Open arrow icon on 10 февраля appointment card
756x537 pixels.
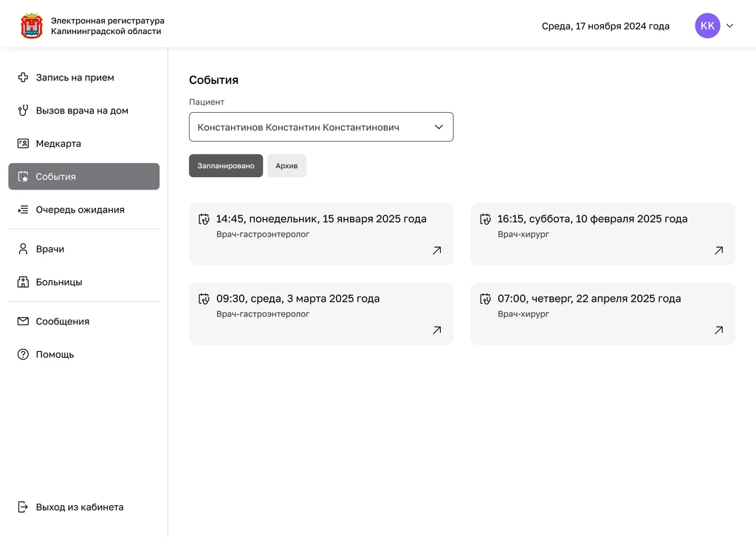[718, 251]
